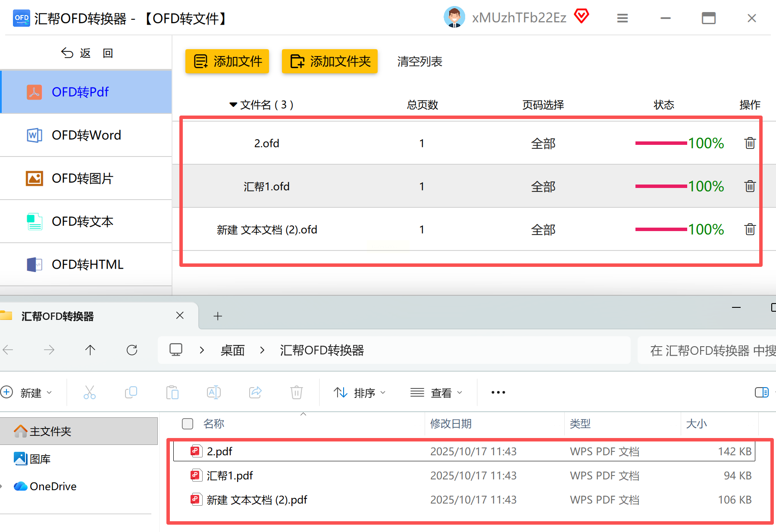Click the red VIP diamond icon
The height and width of the screenshot is (532, 776).
[x=582, y=16]
